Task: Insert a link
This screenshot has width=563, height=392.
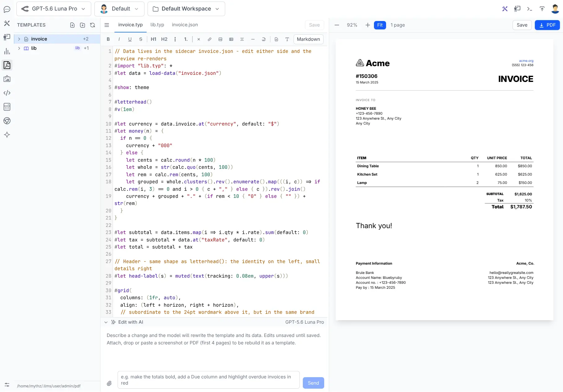Action: click(x=209, y=39)
